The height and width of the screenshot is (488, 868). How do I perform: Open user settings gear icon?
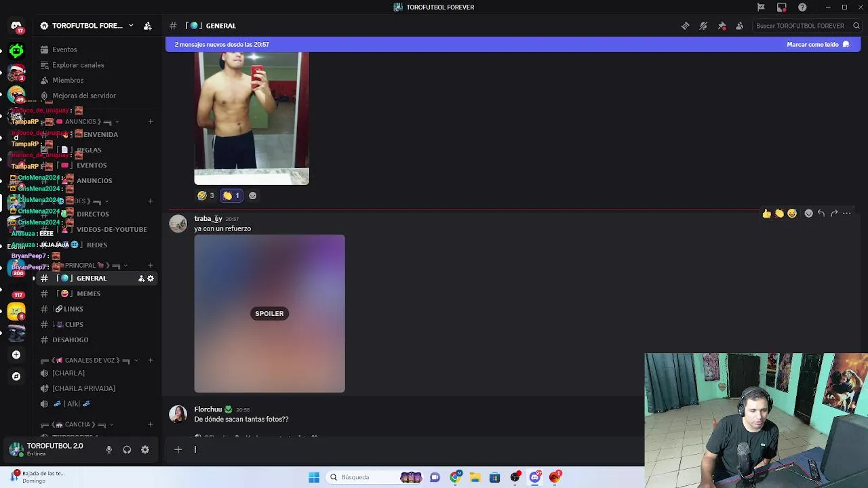pyautogui.click(x=145, y=449)
